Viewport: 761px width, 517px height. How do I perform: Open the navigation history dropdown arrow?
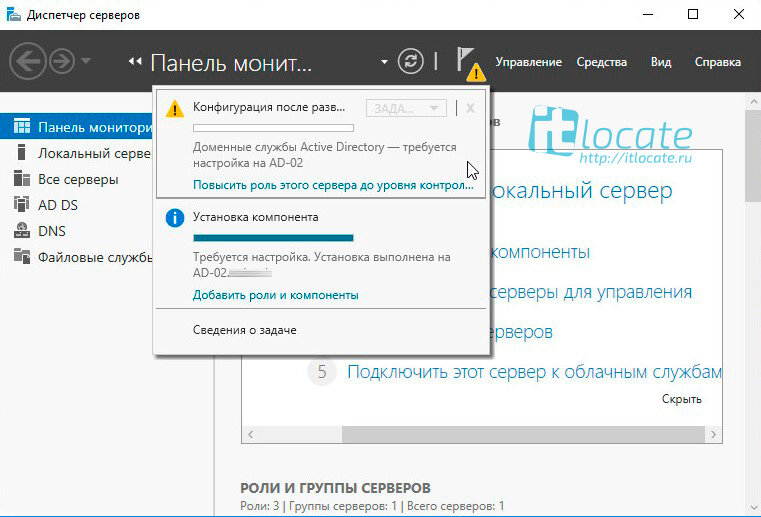[x=86, y=61]
